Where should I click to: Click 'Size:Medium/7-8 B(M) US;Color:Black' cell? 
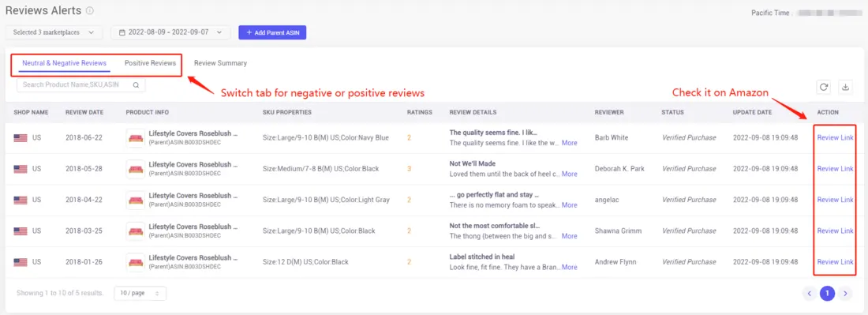320,169
